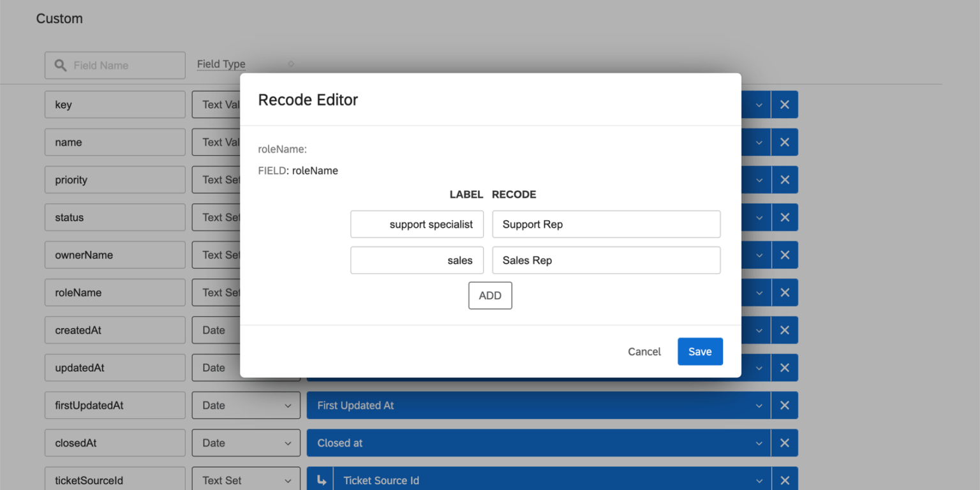Click the search magnifier in Field Name box
This screenshot has width=980, height=490.
pyautogui.click(x=60, y=65)
